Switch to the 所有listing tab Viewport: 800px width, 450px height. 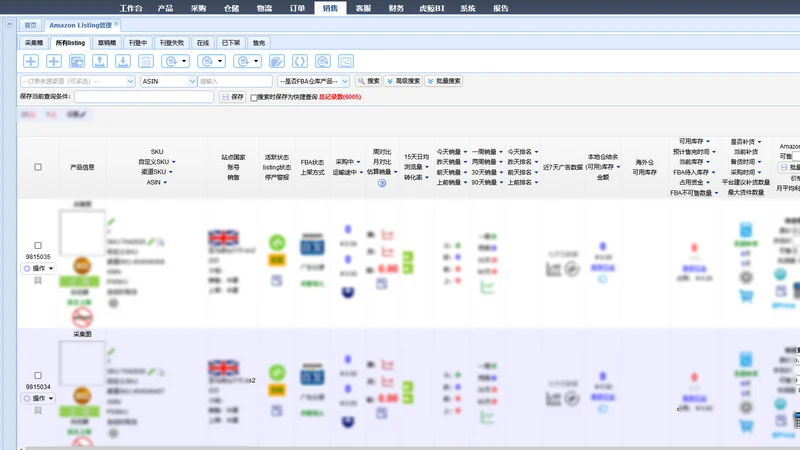click(70, 43)
